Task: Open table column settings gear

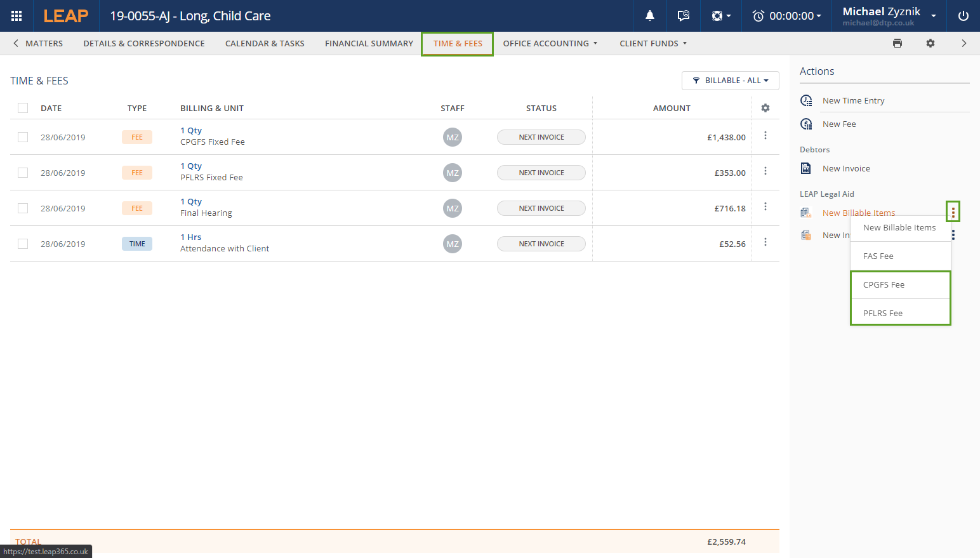Action: pos(765,108)
